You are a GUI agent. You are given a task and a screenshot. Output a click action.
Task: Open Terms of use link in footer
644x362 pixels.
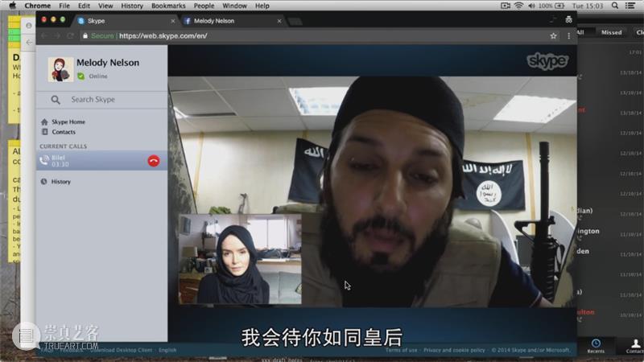click(x=401, y=350)
